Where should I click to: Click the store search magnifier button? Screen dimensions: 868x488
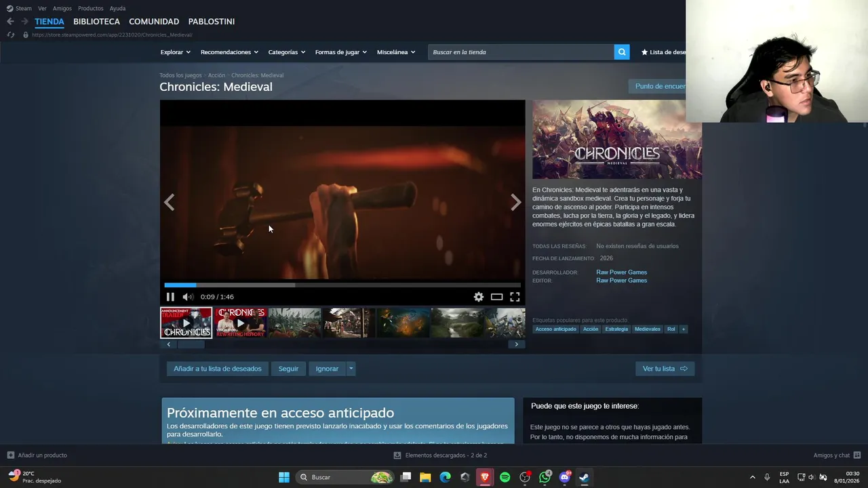[x=622, y=52]
